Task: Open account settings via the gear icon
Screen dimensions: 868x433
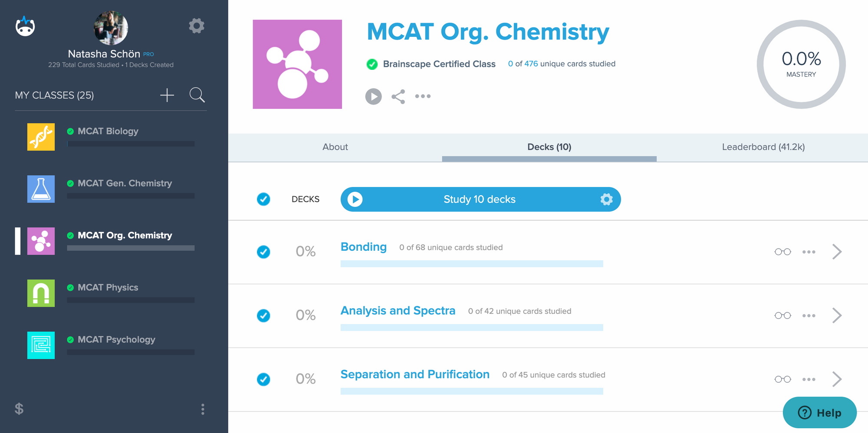Action: click(x=197, y=26)
